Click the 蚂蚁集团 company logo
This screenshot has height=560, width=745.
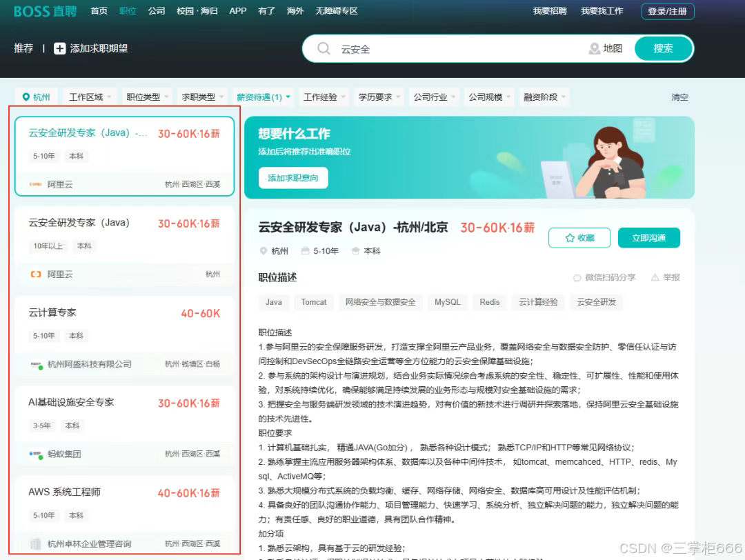click(37, 454)
